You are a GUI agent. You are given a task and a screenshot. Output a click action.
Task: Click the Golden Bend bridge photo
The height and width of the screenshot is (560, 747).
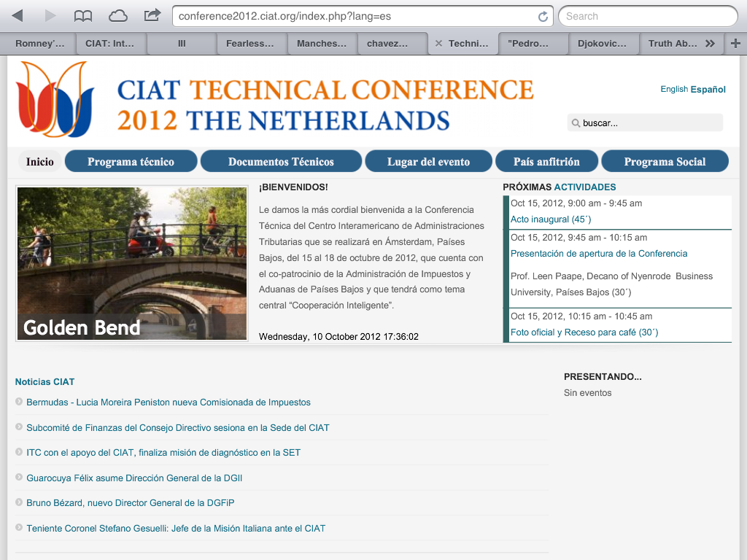132,263
